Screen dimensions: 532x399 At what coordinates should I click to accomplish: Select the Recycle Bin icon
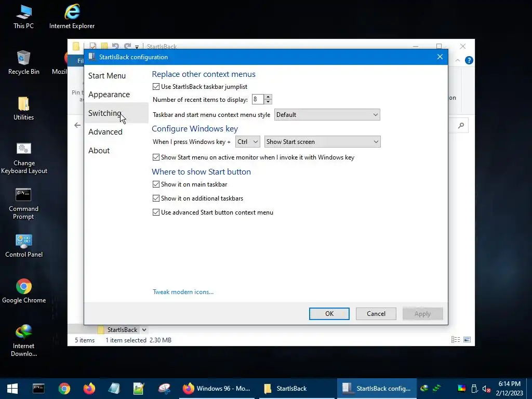coord(24,62)
